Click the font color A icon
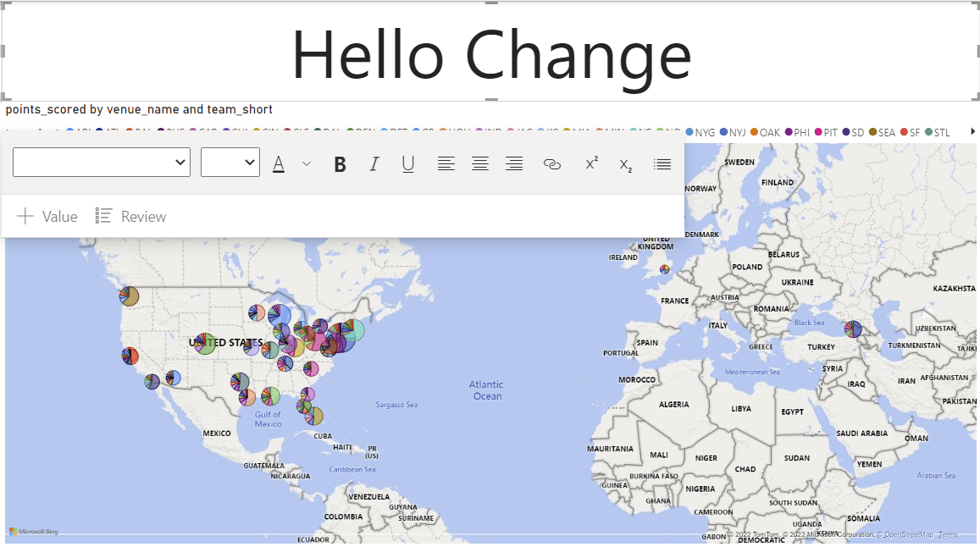Screen dimensions: 980x547 [279, 163]
